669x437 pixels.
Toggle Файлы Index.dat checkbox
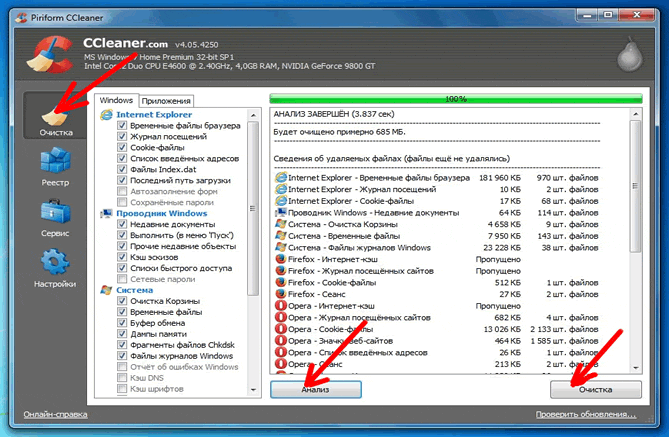122,169
